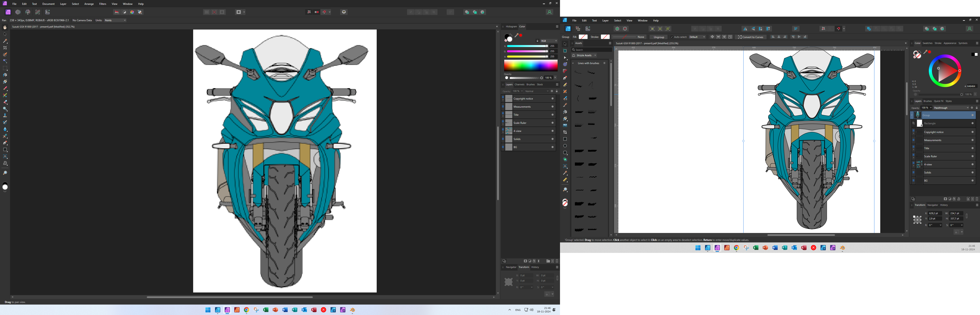
Task: Click Align Left icon in Designer context toolbar
Action: 773,37
